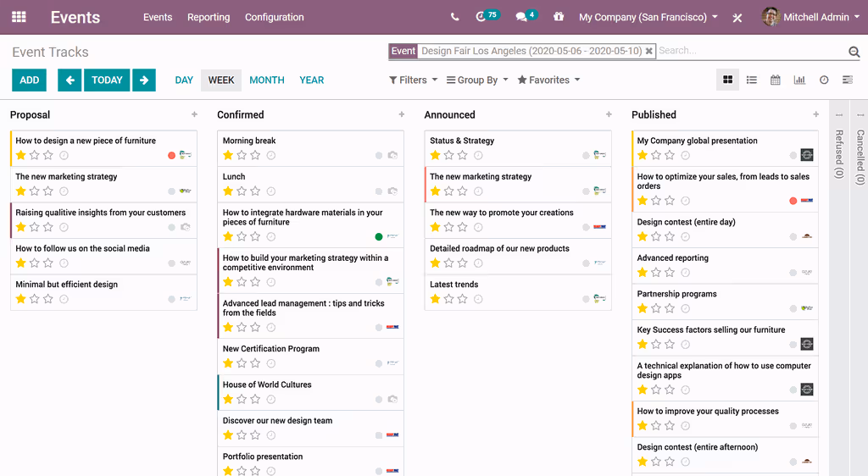This screenshot has width=868, height=476.
Task: Set second star on New Certification Program
Action: [x=242, y=363]
